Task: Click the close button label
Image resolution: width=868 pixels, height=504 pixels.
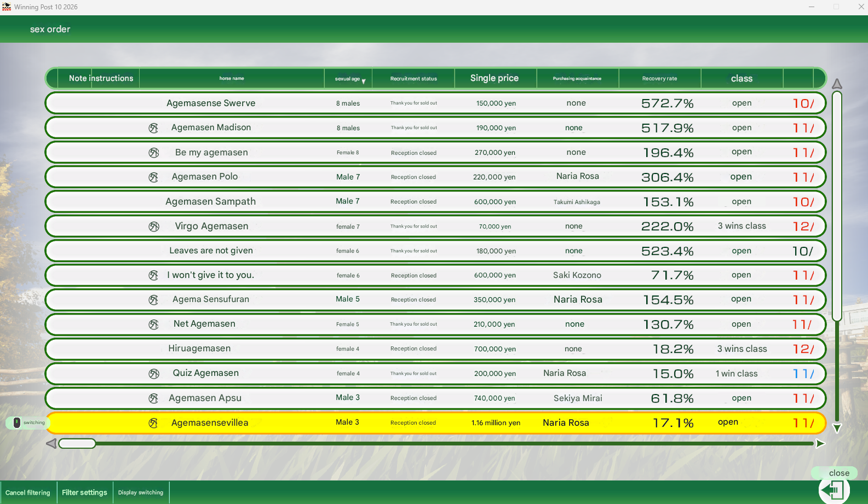Action: (839, 473)
